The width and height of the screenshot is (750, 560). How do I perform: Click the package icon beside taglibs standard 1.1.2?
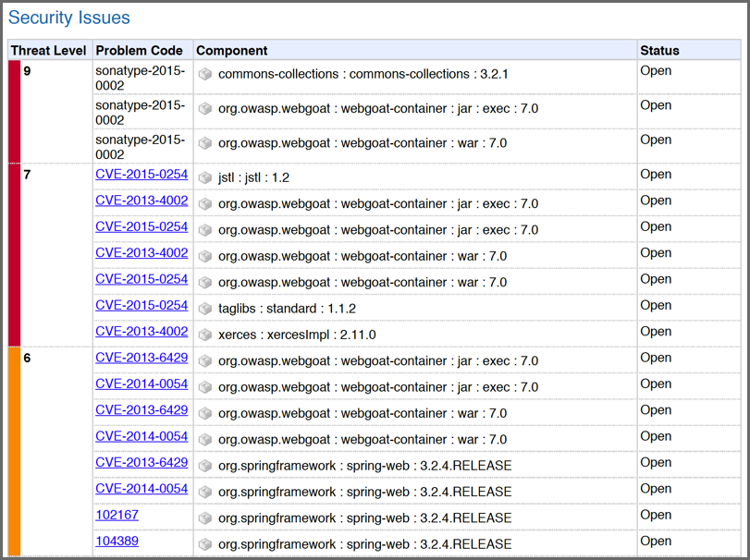click(x=205, y=309)
